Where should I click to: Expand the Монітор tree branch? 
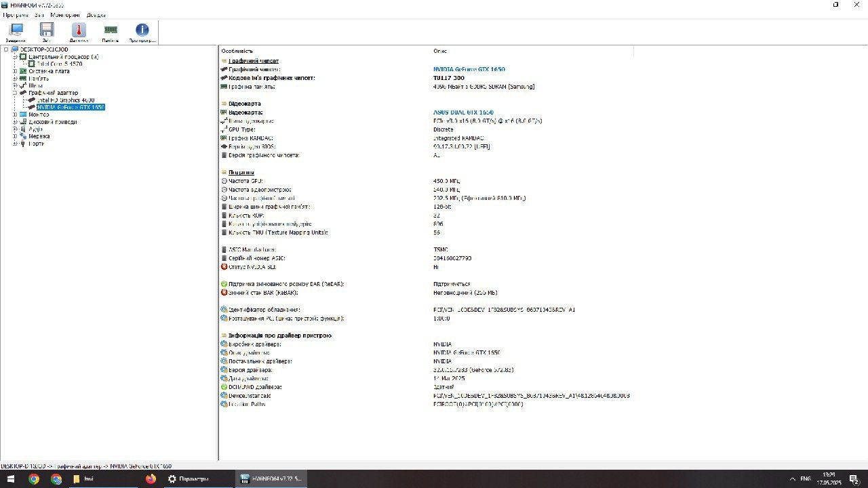(14, 115)
